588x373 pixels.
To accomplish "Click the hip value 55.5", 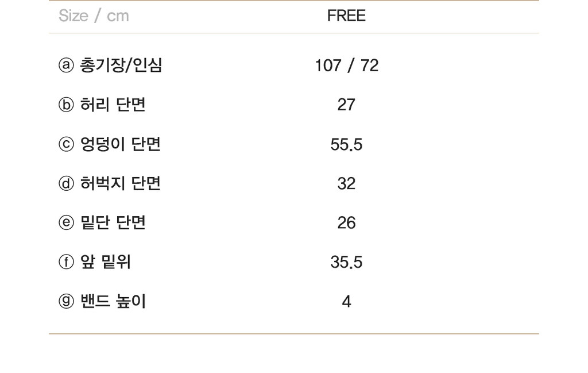I will pos(346,145).
